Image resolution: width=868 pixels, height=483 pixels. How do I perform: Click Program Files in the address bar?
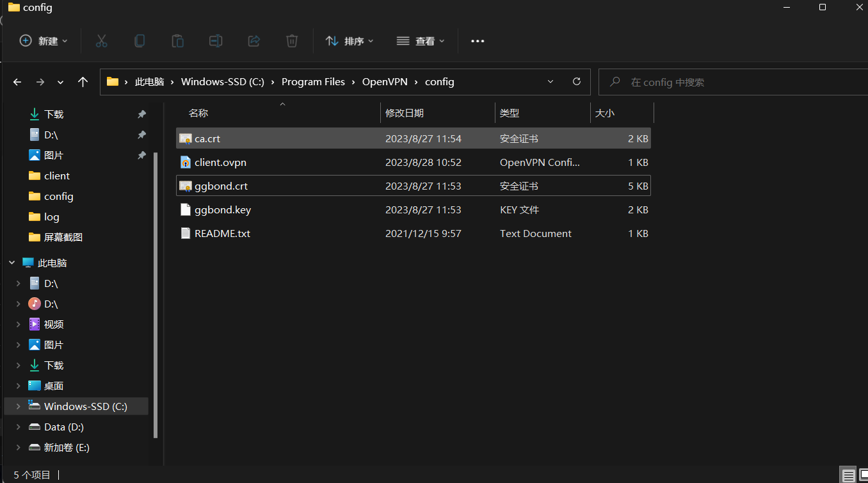313,82
